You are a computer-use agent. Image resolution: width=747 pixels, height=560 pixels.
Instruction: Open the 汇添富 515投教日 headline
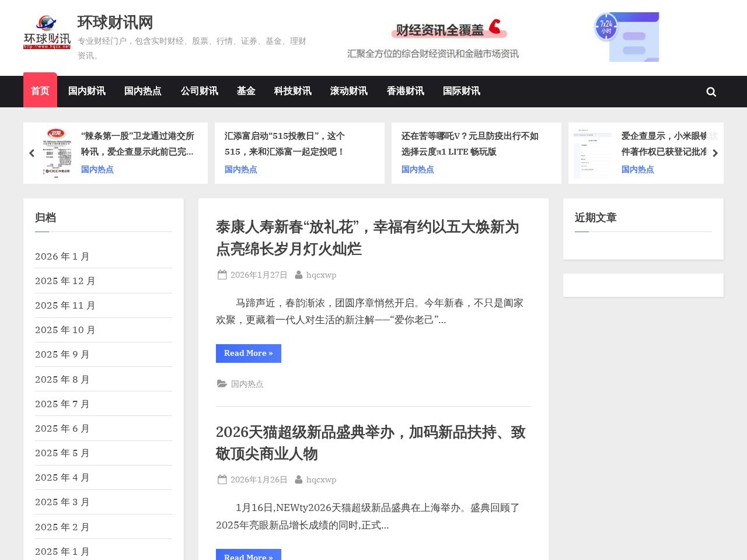coord(285,143)
